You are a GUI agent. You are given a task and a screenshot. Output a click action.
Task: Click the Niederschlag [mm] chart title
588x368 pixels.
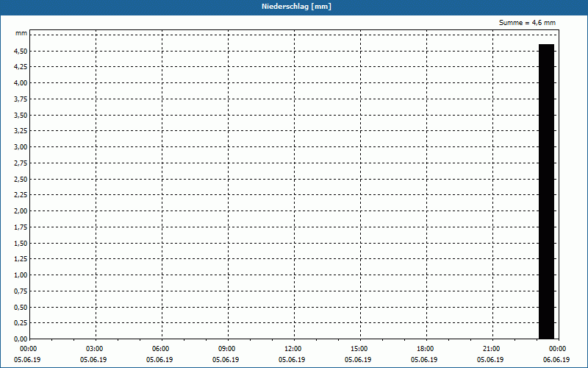(x=296, y=7)
